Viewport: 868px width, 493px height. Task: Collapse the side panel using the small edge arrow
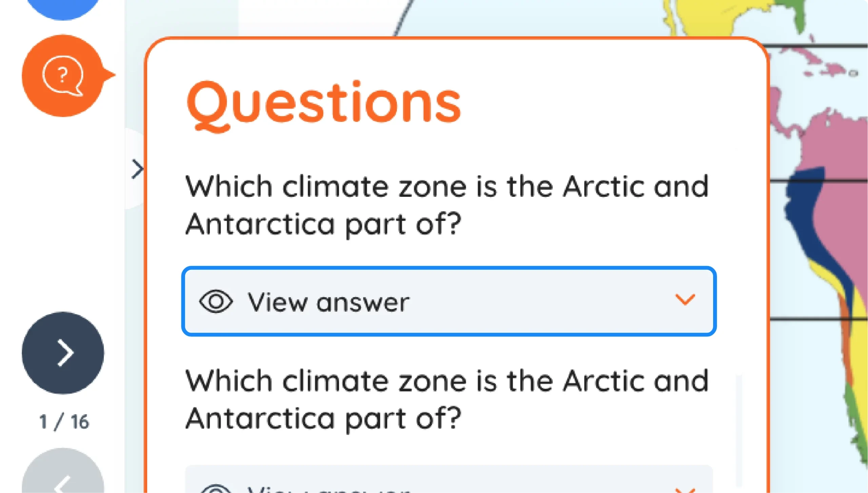pos(137,169)
